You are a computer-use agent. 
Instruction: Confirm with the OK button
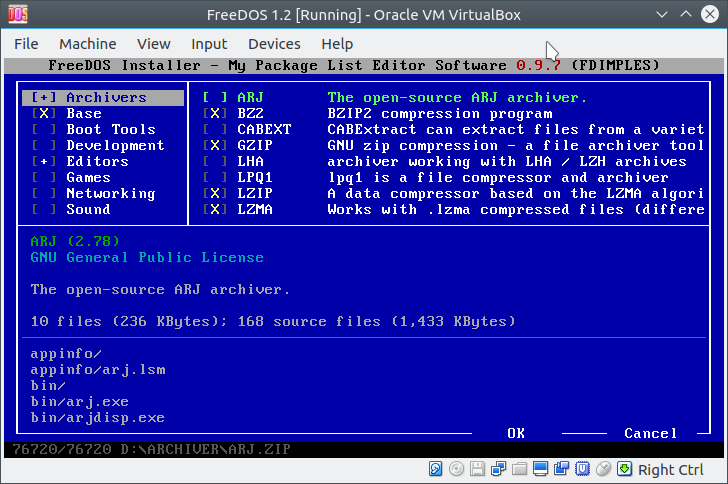516,433
